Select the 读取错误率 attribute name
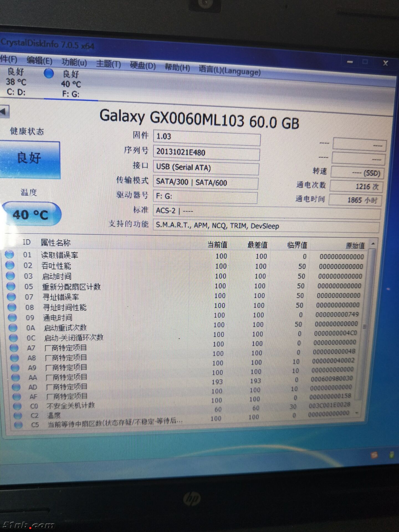This screenshot has width=399, height=532. click(x=60, y=255)
